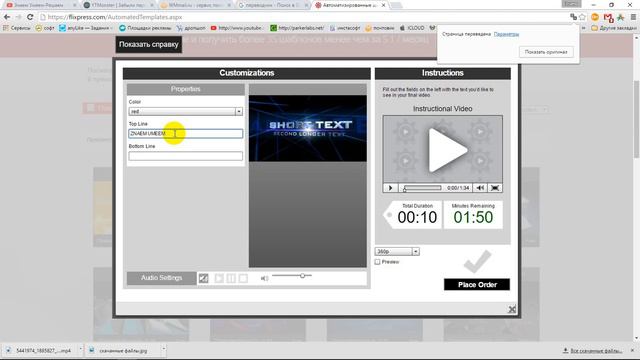Click the instructional video seek bar
640x360 pixels.
[422, 188]
